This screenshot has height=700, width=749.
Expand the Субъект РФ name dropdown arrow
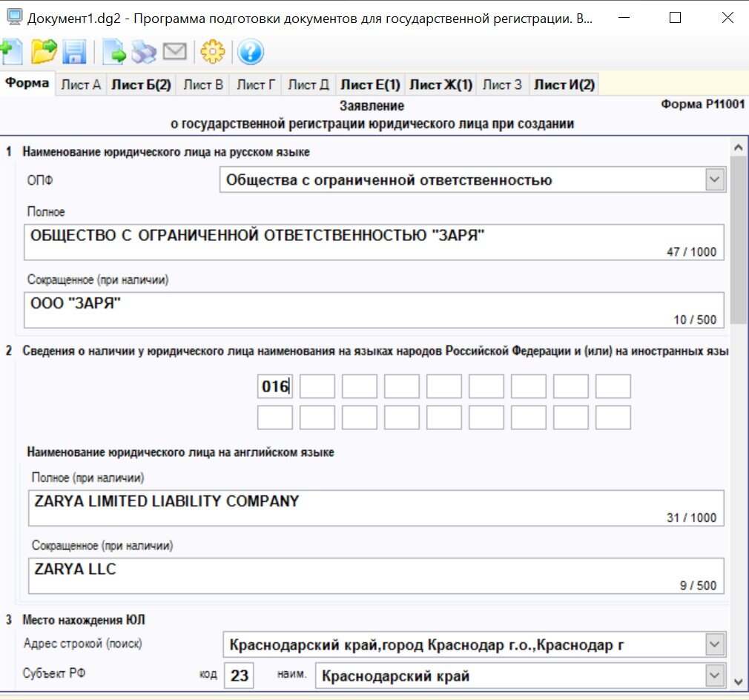point(715,676)
